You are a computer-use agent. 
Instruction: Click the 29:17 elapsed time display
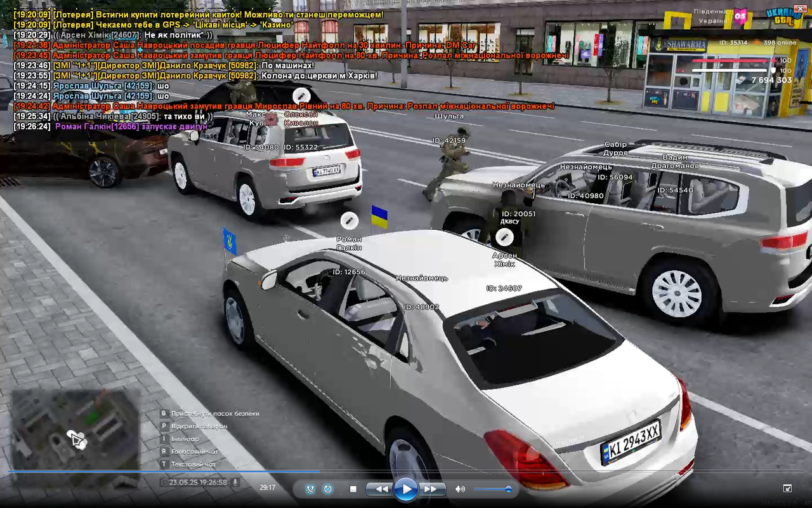click(268, 488)
